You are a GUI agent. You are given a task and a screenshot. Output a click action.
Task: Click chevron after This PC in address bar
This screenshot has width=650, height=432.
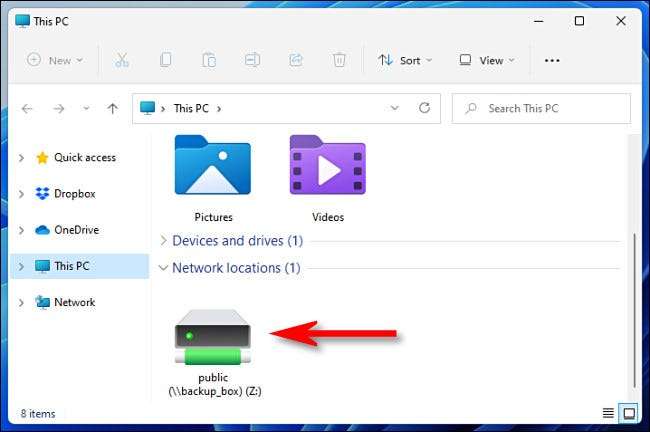click(x=219, y=109)
